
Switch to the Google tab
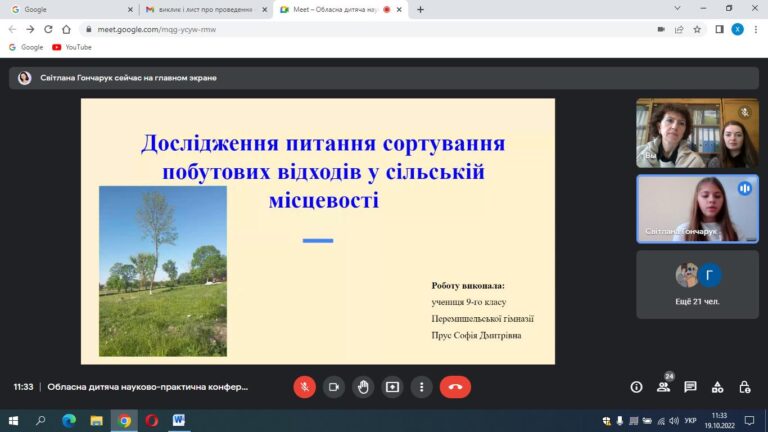point(72,9)
